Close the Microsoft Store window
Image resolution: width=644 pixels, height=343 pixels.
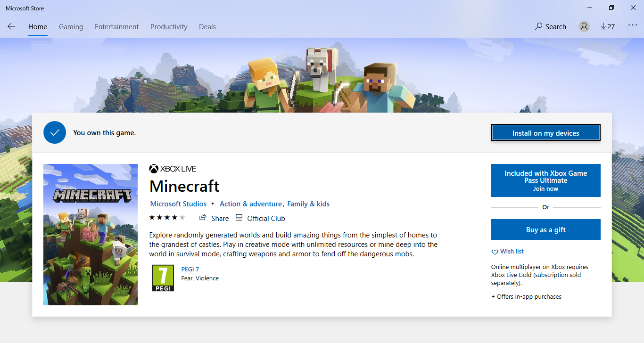tap(633, 8)
